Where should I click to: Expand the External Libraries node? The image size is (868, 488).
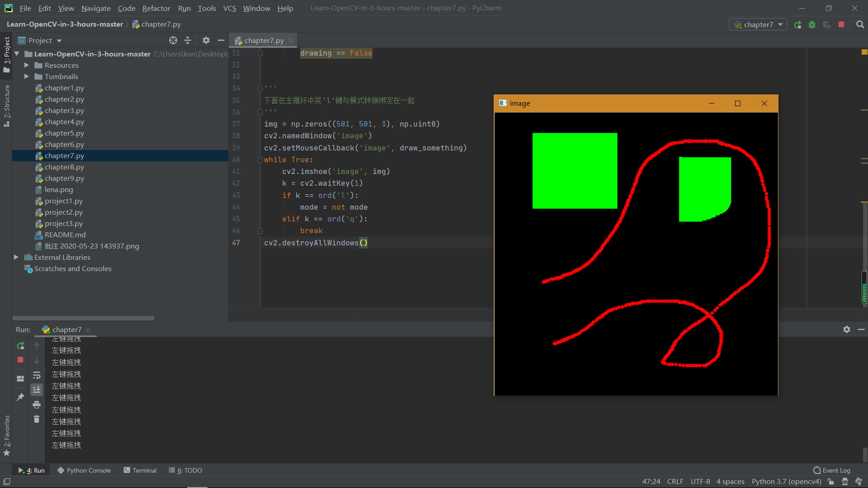pos(16,257)
